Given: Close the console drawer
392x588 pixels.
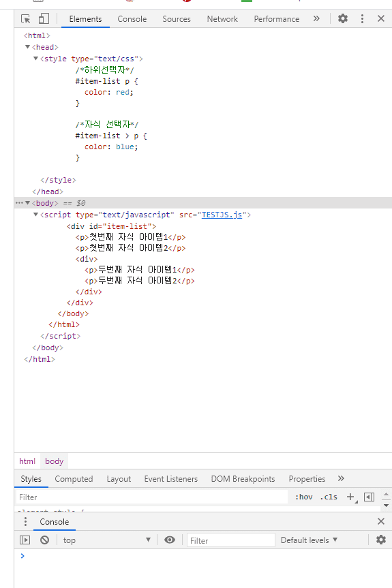Looking at the screenshot, I should click(x=380, y=521).
